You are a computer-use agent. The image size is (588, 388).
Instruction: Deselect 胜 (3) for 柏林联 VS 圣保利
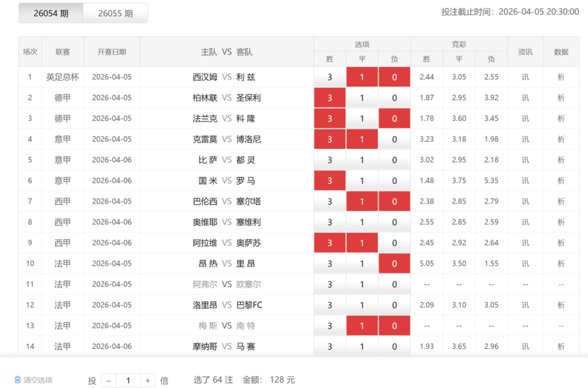coord(330,98)
